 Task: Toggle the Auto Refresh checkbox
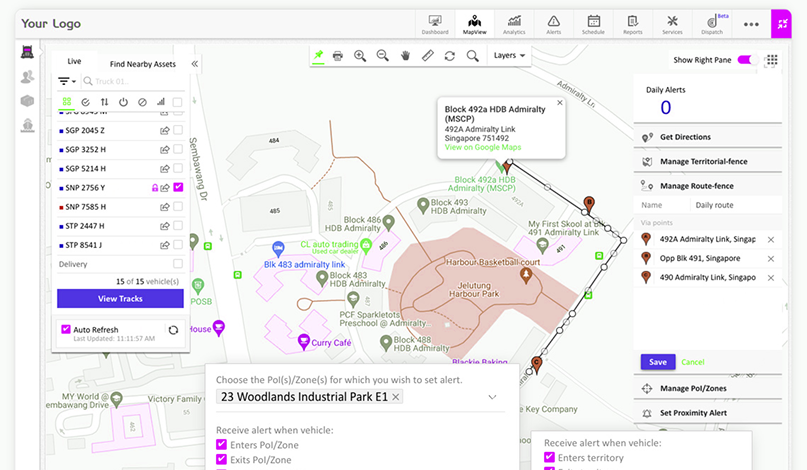[66, 329]
